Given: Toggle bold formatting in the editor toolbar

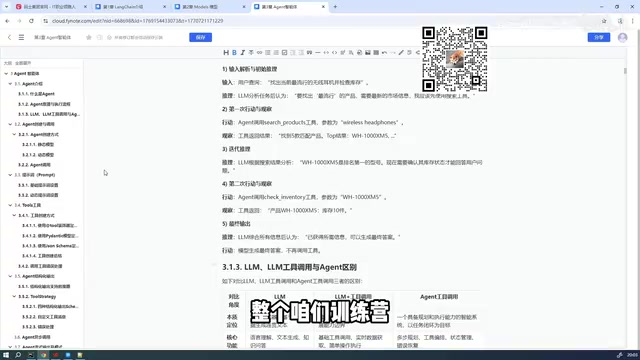Looking at the screenshot, I should (234, 53).
